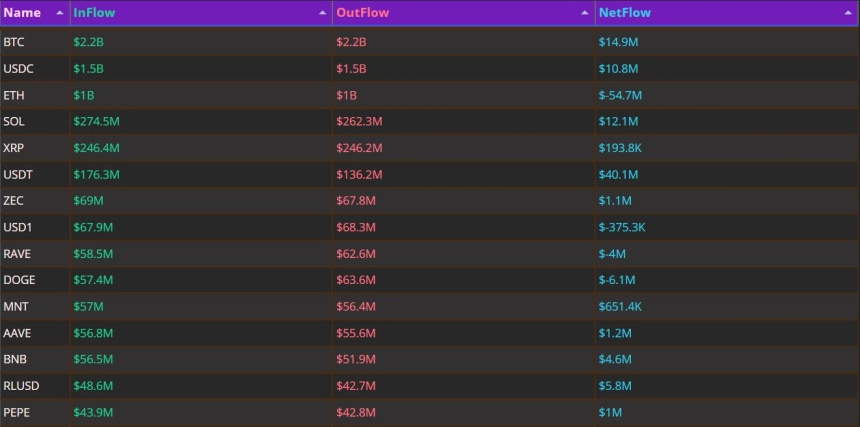Select the PEPE inflow value $43.9M
This screenshot has height=427, width=860.
click(93, 412)
